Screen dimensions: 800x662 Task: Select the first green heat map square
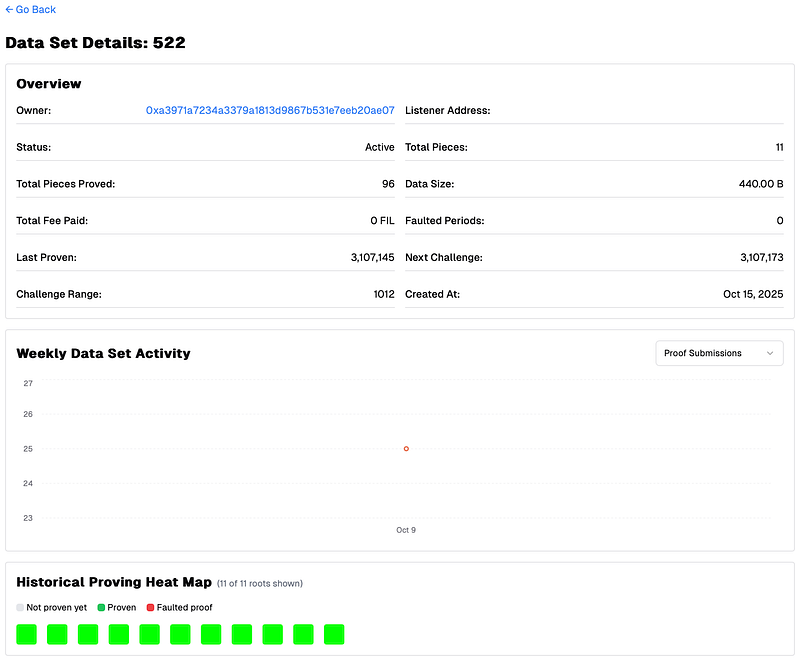tap(27, 634)
